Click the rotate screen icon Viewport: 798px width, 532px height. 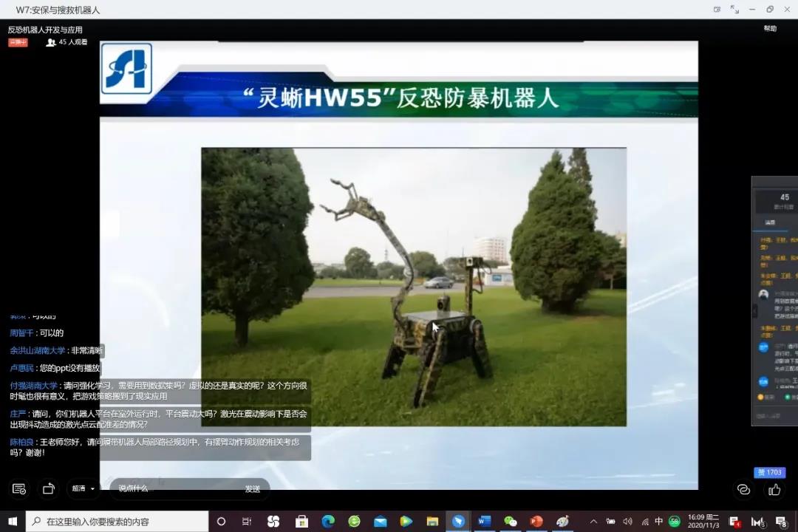coord(49,488)
